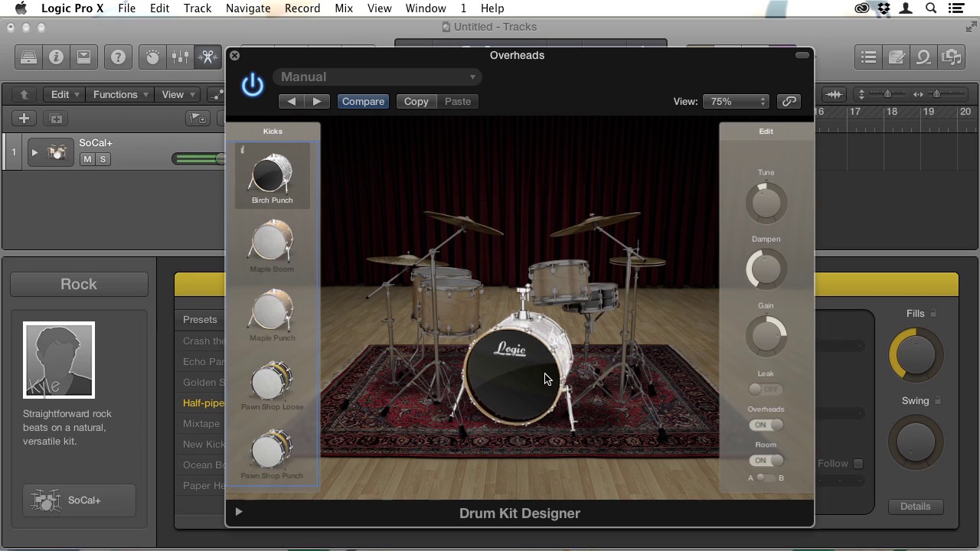This screenshot has height=551, width=980.
Task: Click the plugin link chain icon
Action: point(789,101)
